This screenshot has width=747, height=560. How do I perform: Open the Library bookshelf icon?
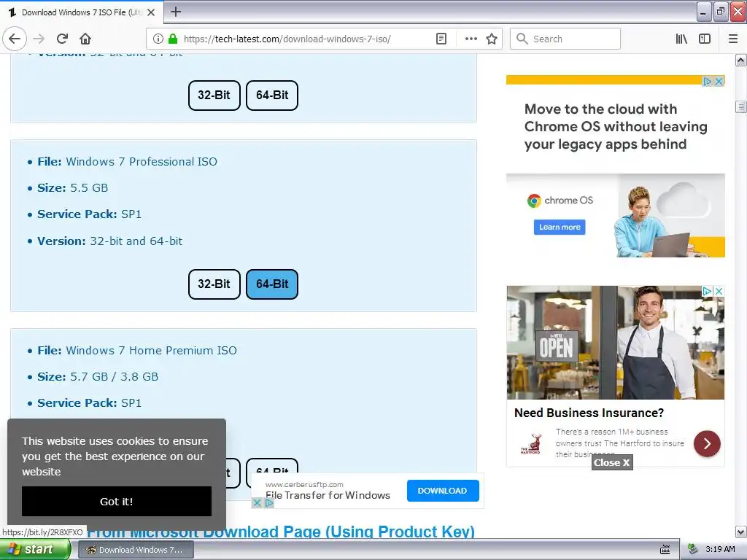(681, 39)
